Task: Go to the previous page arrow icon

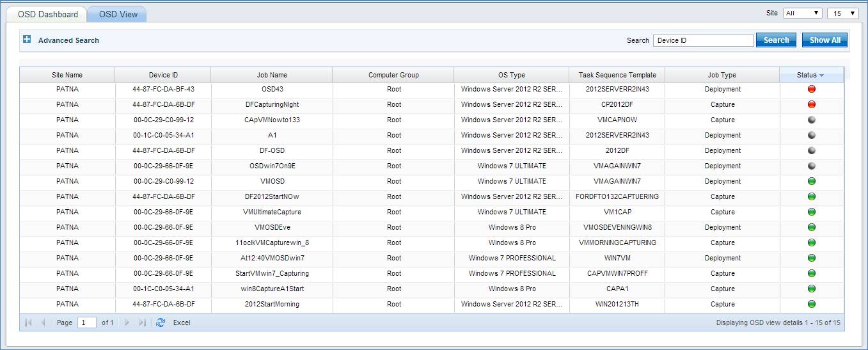Action: pos(43,322)
